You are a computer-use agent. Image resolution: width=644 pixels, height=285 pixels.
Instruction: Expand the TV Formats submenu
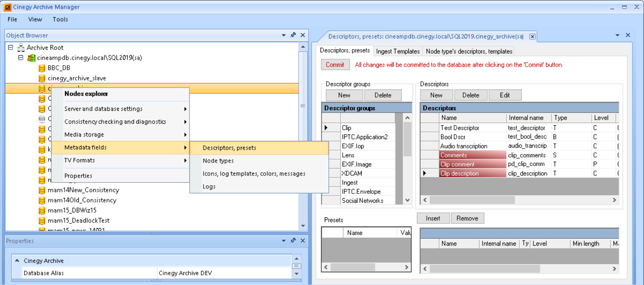(x=120, y=160)
